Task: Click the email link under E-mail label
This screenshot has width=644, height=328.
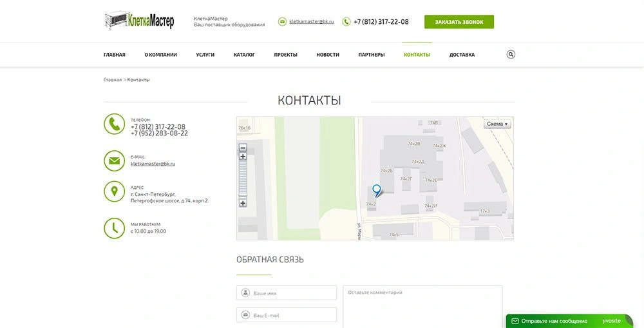Action: tap(153, 164)
